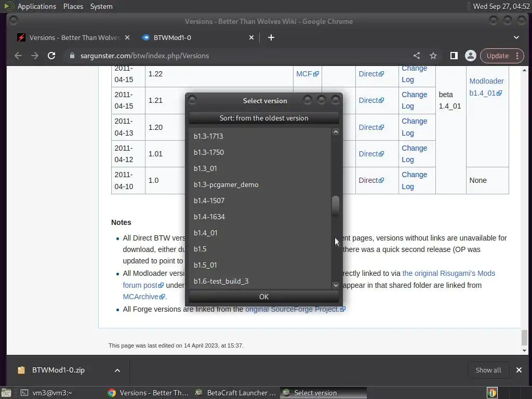
Task: Open Change Log for version 1.0
Action: 414,180
